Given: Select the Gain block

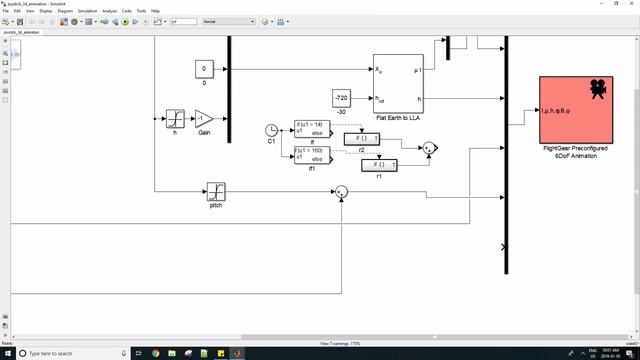Looking at the screenshot, I should pos(204,119).
